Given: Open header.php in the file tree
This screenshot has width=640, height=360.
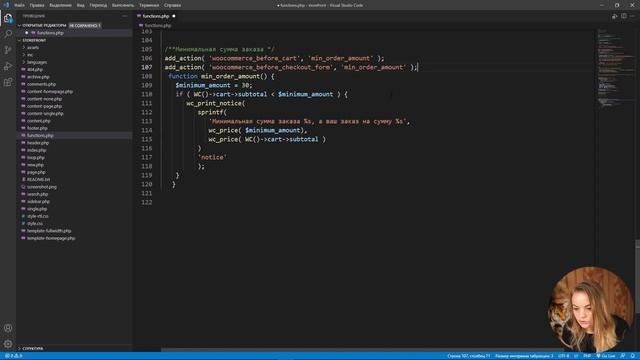Looking at the screenshot, I should click(38, 143).
